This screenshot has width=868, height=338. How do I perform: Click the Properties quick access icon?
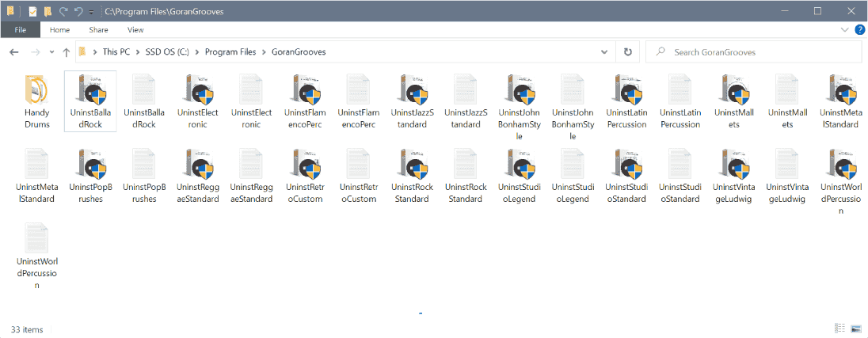tap(32, 11)
